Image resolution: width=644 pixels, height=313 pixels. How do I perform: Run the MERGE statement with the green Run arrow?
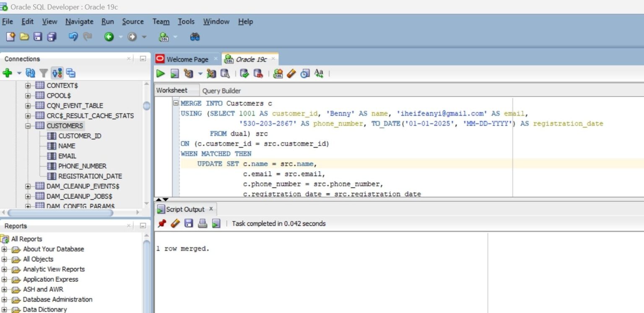161,73
